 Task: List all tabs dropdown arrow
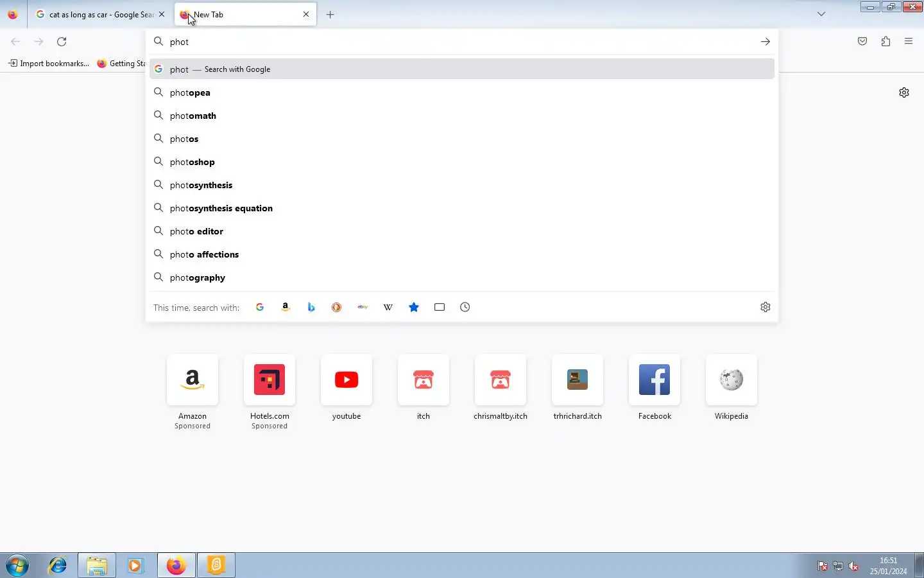click(821, 14)
